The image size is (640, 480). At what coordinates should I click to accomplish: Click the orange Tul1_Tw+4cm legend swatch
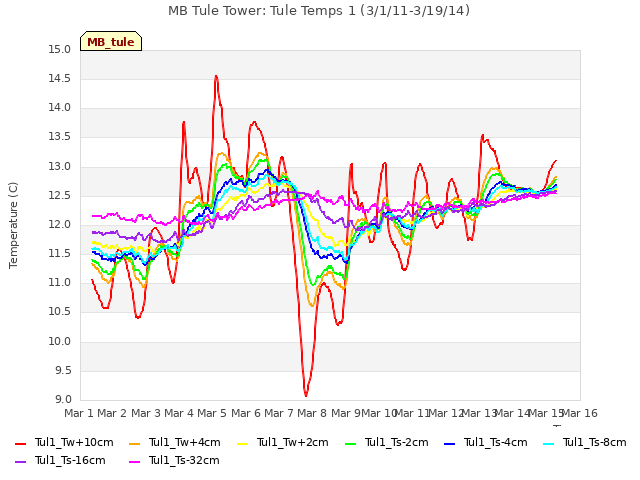[x=134, y=443]
